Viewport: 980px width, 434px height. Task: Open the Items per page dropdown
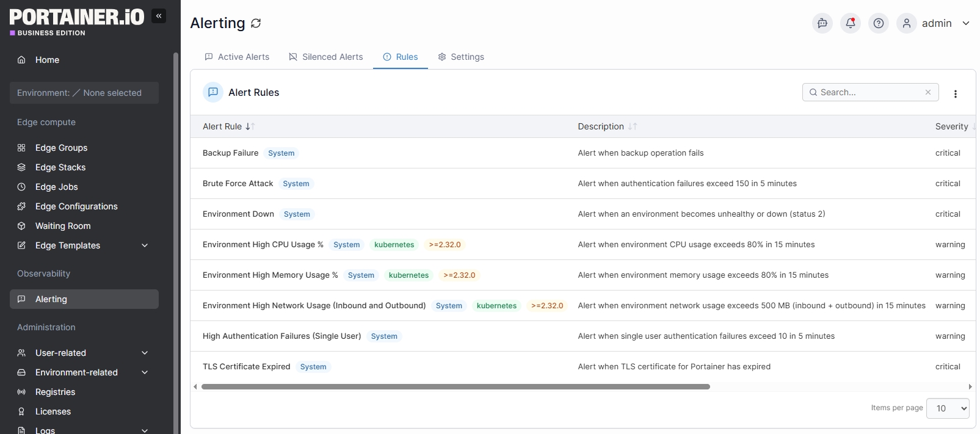point(947,408)
